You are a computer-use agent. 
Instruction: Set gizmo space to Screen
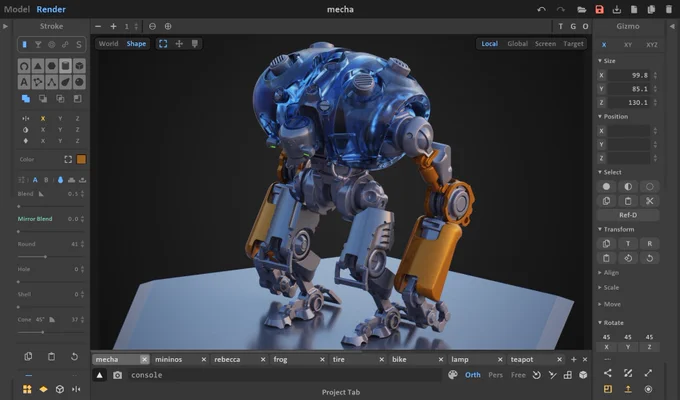[545, 44]
